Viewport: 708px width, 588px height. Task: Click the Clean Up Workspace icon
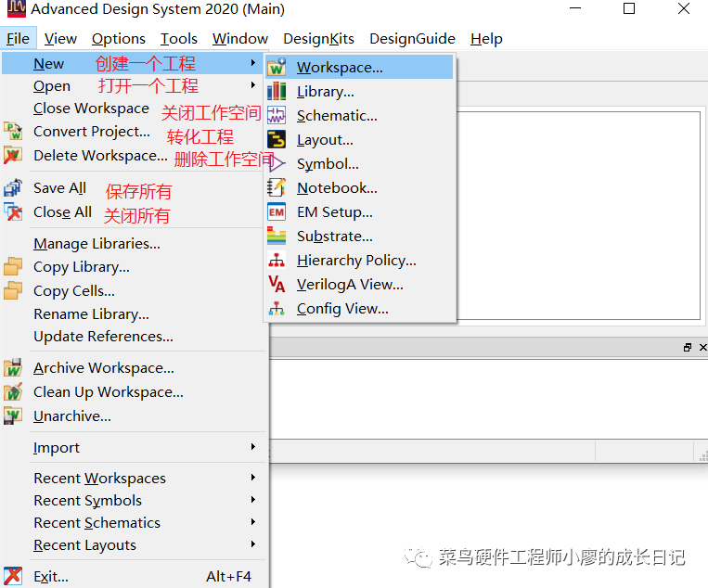click(13, 391)
